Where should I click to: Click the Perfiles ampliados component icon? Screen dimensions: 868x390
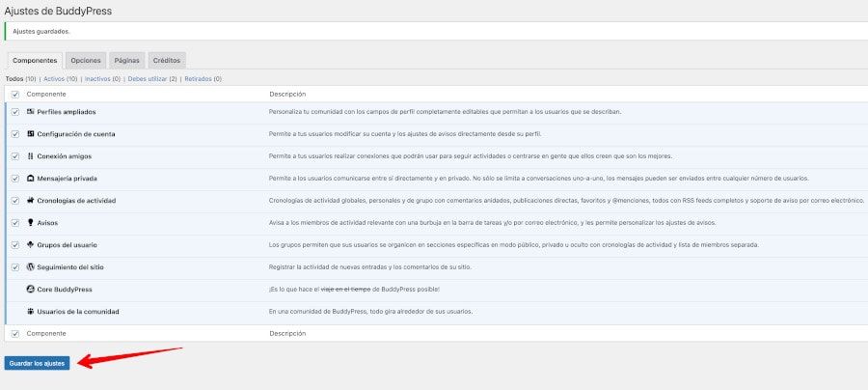31,111
